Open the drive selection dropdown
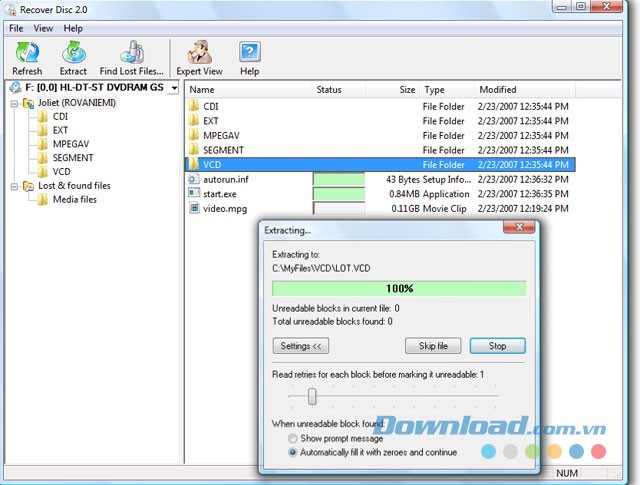 (x=174, y=87)
